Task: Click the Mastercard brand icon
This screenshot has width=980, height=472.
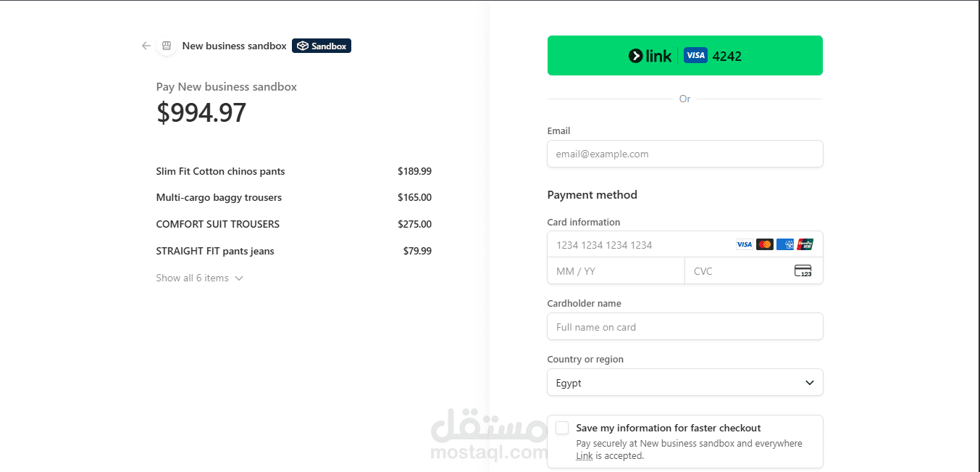Action: tap(764, 244)
